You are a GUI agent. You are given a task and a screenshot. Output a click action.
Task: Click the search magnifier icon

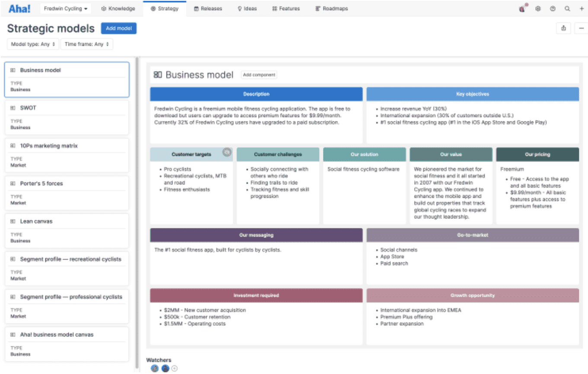567,8
